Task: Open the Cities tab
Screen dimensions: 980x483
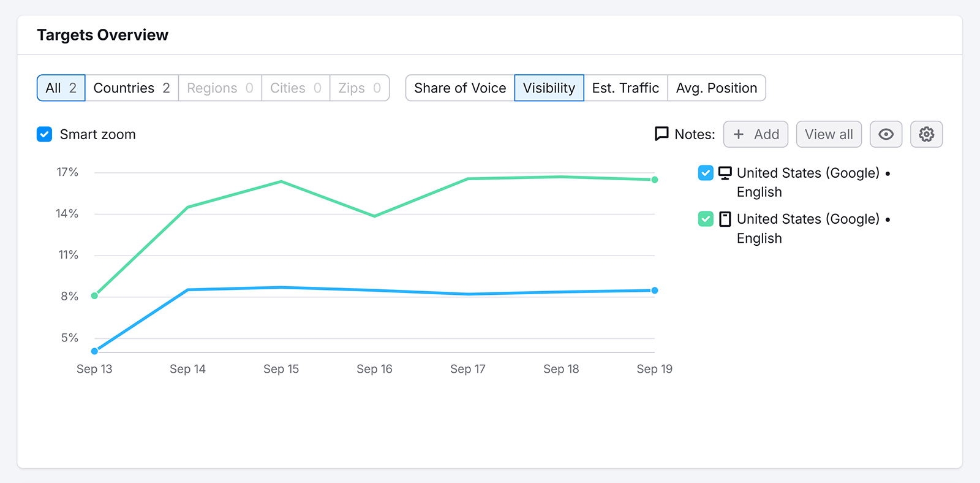Action: coord(295,88)
